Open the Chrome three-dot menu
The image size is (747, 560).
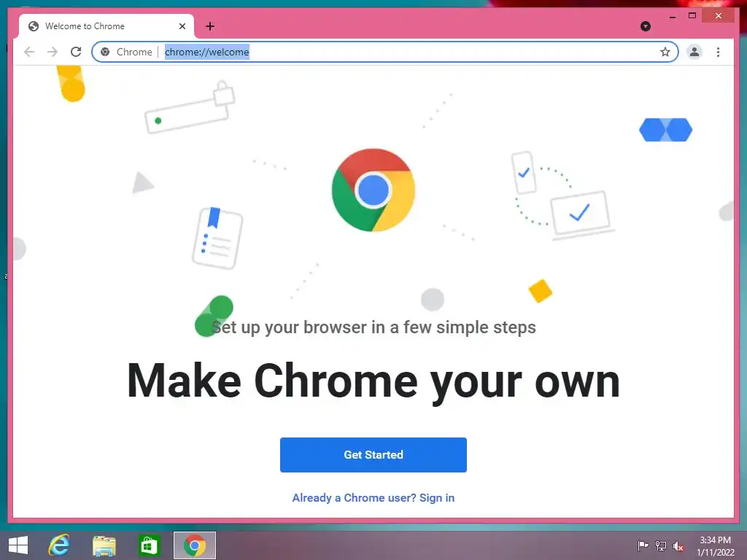pyautogui.click(x=718, y=52)
